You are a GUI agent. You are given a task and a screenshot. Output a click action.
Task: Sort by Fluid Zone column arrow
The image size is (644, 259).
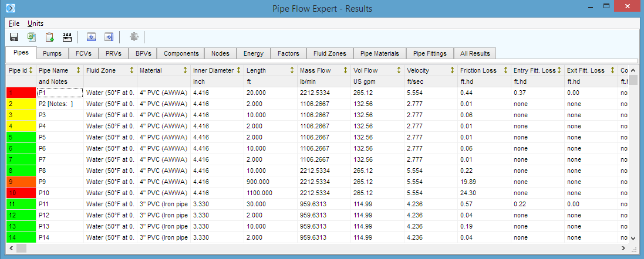(x=132, y=70)
